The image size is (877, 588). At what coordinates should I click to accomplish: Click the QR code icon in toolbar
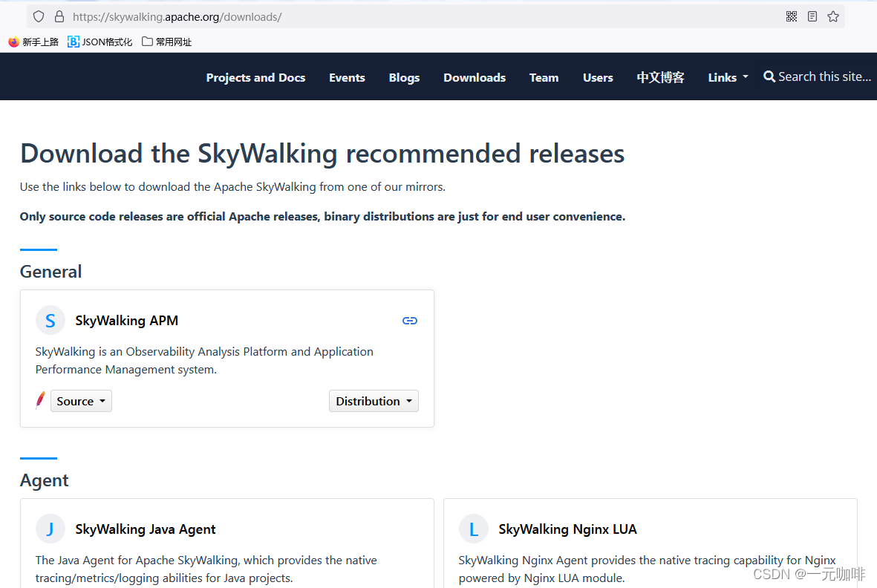tap(791, 16)
